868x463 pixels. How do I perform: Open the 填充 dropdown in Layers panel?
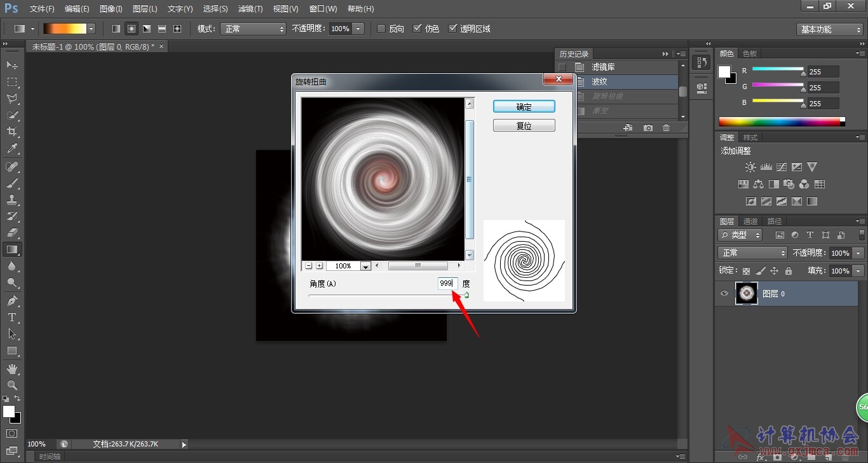(x=859, y=271)
